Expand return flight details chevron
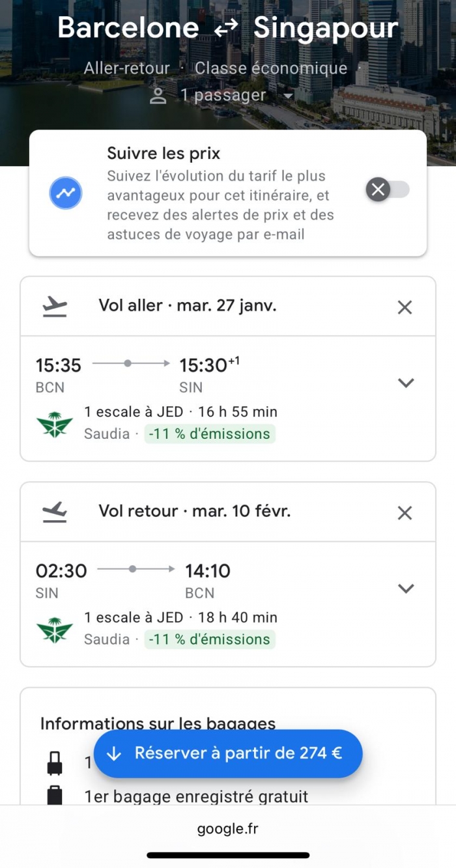This screenshot has width=456, height=868. coord(406,589)
